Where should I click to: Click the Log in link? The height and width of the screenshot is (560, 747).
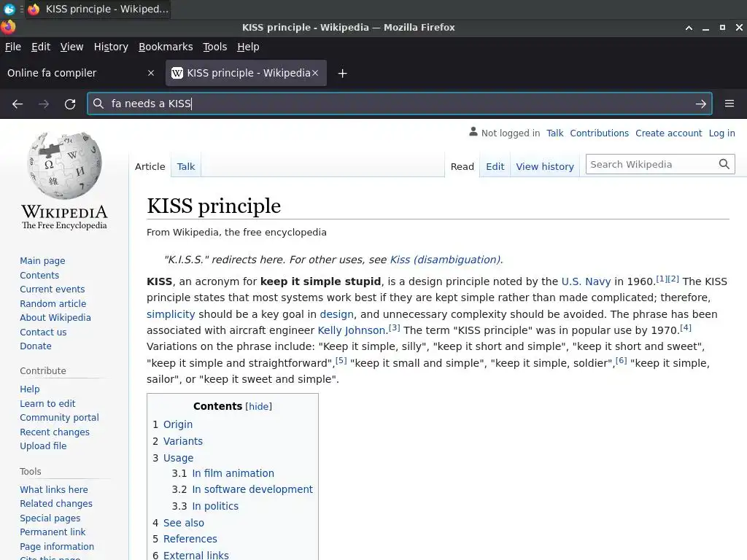[x=721, y=133]
